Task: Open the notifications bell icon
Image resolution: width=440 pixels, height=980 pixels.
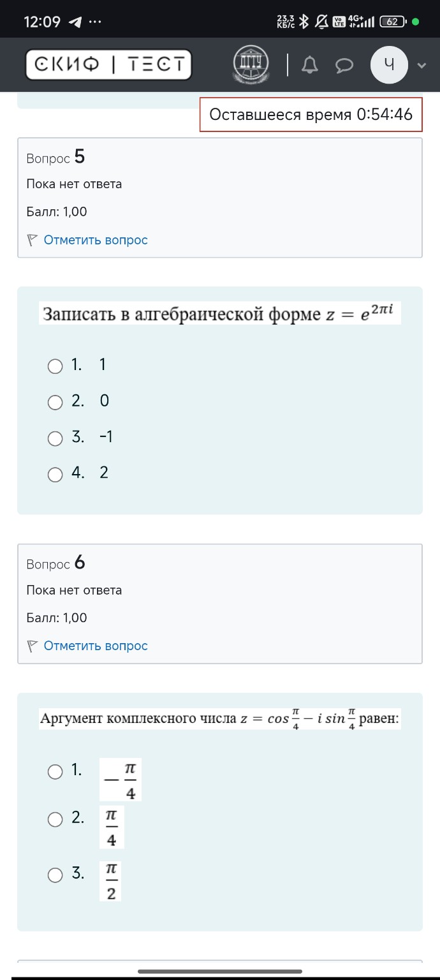Action: click(x=309, y=64)
